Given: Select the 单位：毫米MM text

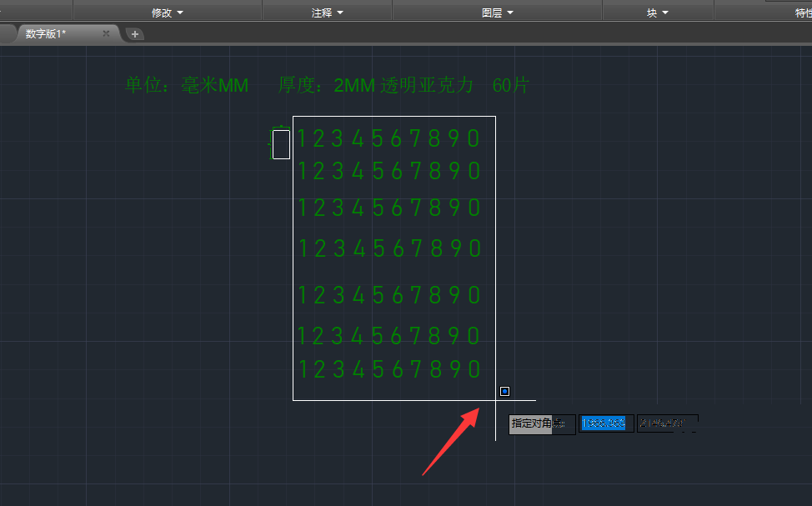Looking at the screenshot, I should click(x=187, y=85).
